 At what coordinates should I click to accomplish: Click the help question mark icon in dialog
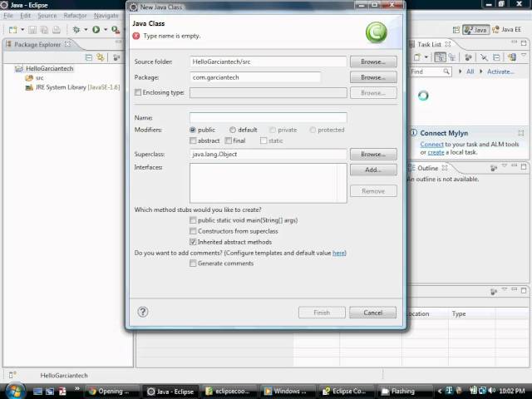coord(143,312)
